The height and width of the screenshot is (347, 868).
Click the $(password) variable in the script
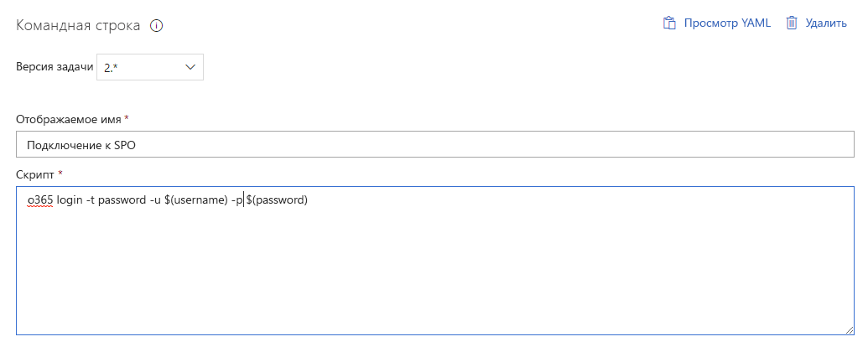pos(277,199)
